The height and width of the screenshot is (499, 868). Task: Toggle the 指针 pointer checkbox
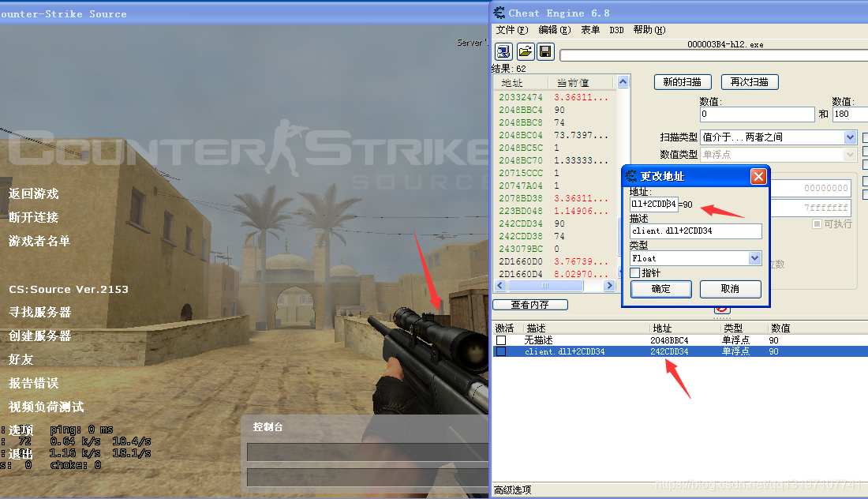pyautogui.click(x=635, y=272)
